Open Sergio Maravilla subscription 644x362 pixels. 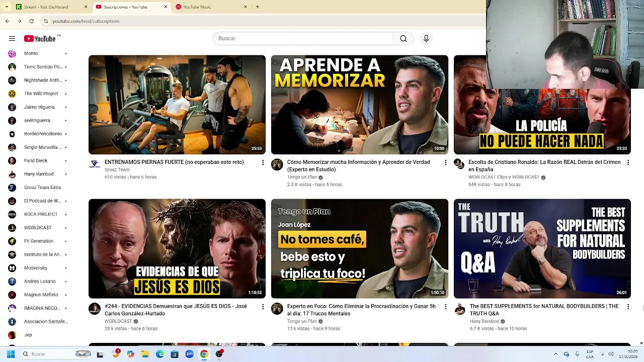click(38, 147)
